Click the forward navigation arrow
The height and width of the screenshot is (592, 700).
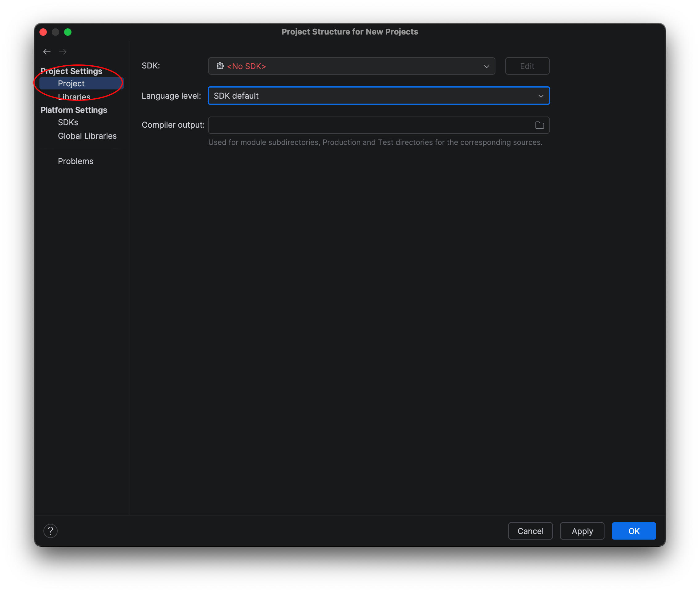63,52
